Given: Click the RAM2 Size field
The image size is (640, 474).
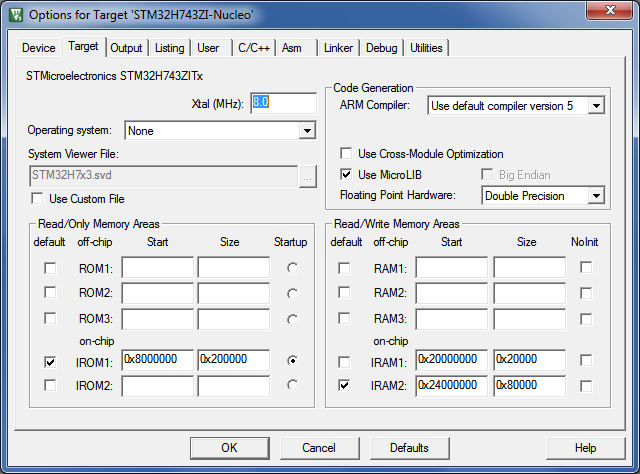Looking at the screenshot, I should point(530,293).
